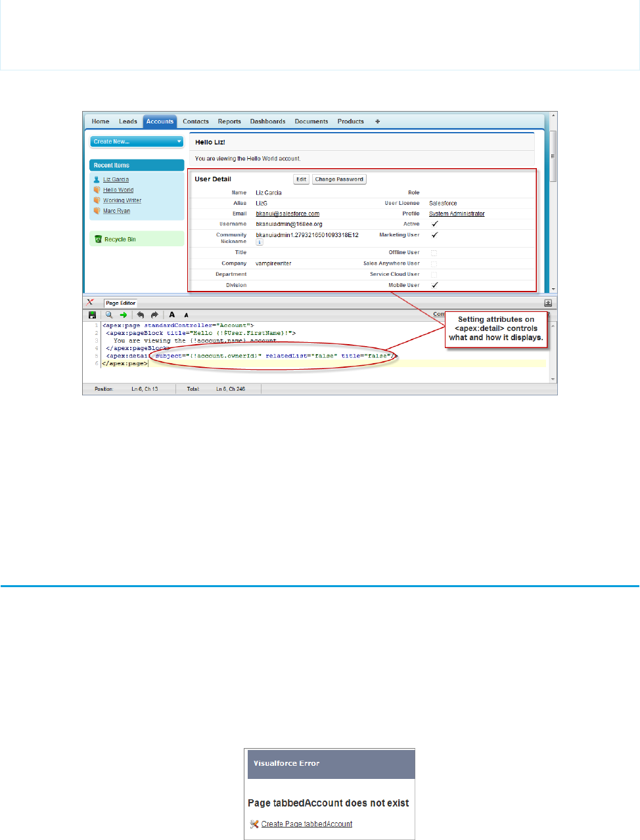Toggle the Service Cloud User checkbox
The width and height of the screenshot is (640, 840).
coord(434,275)
